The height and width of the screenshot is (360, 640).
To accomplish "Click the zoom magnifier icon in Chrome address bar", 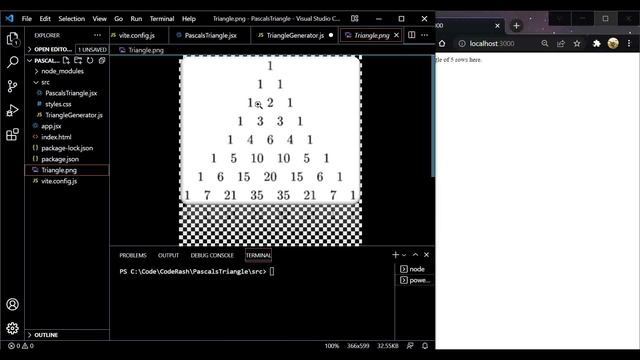I will coord(545,43).
